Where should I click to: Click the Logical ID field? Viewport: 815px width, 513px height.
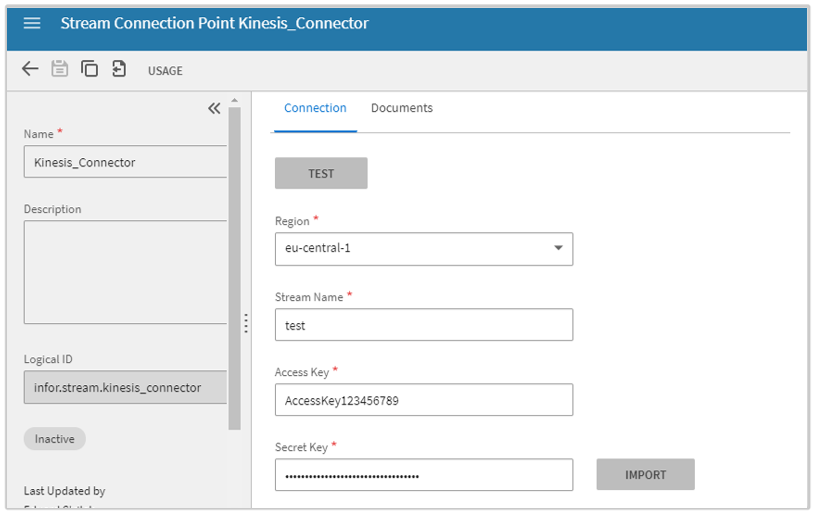125,387
